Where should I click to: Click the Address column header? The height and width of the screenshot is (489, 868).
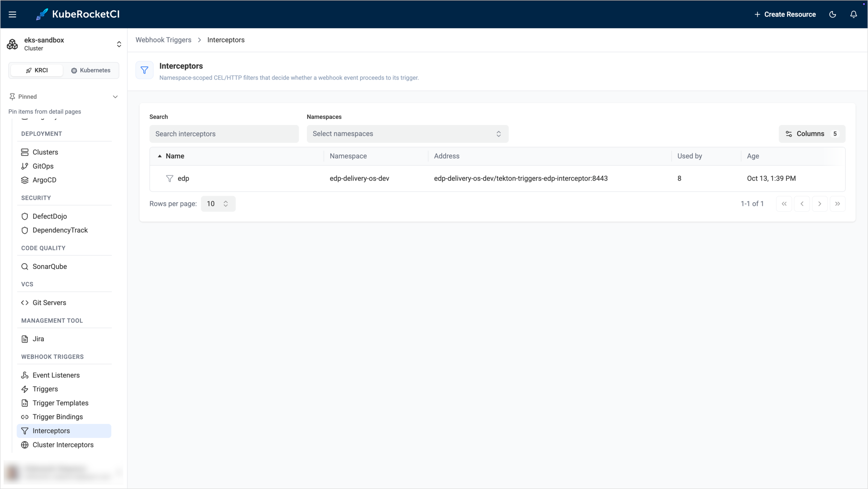[447, 156]
